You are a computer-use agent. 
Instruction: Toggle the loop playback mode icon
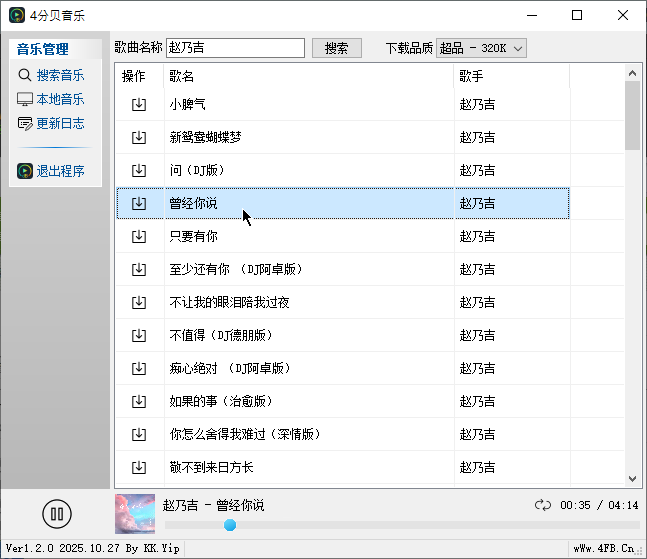point(543,505)
